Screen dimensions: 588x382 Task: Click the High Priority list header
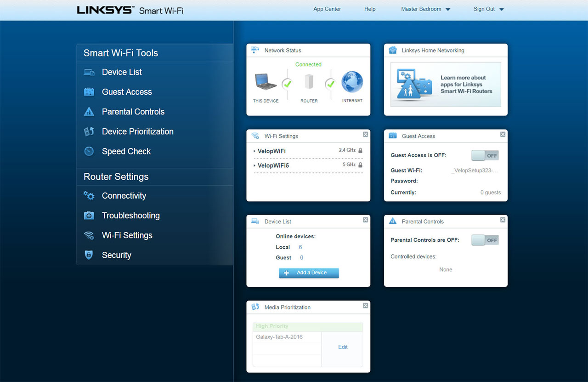308,326
